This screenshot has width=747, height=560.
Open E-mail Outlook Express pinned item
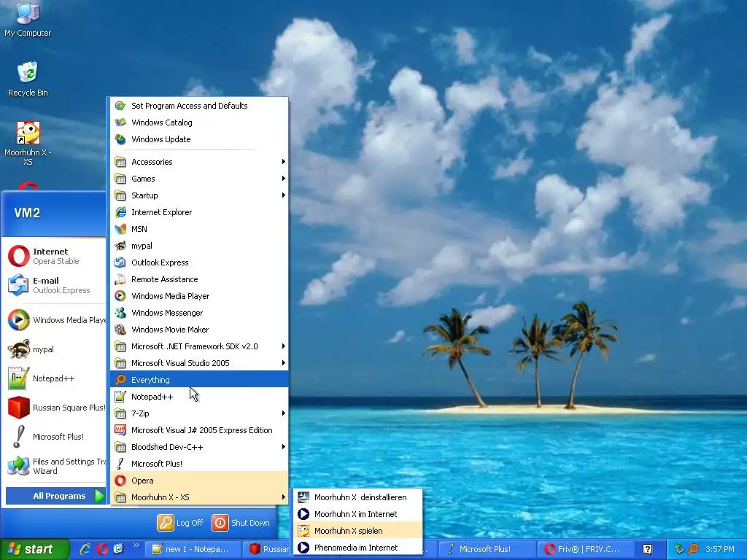(x=55, y=285)
